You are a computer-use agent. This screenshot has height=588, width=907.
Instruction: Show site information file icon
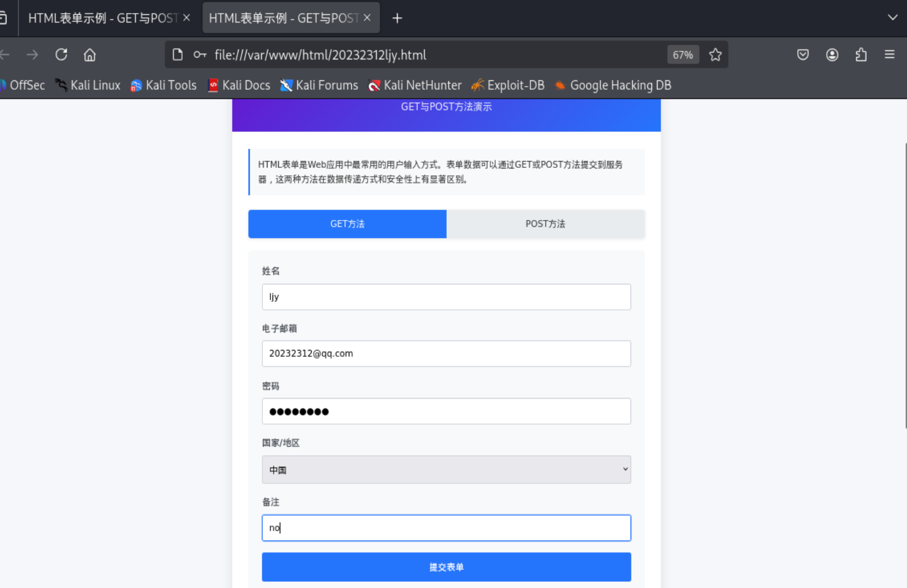(x=178, y=55)
